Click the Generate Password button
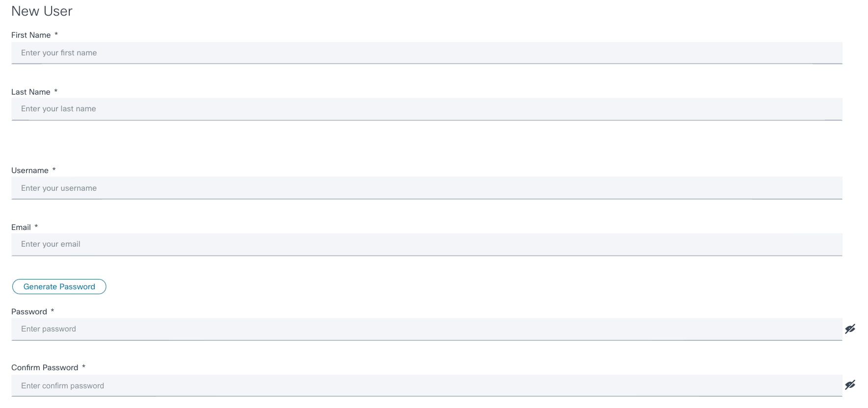 (x=59, y=287)
